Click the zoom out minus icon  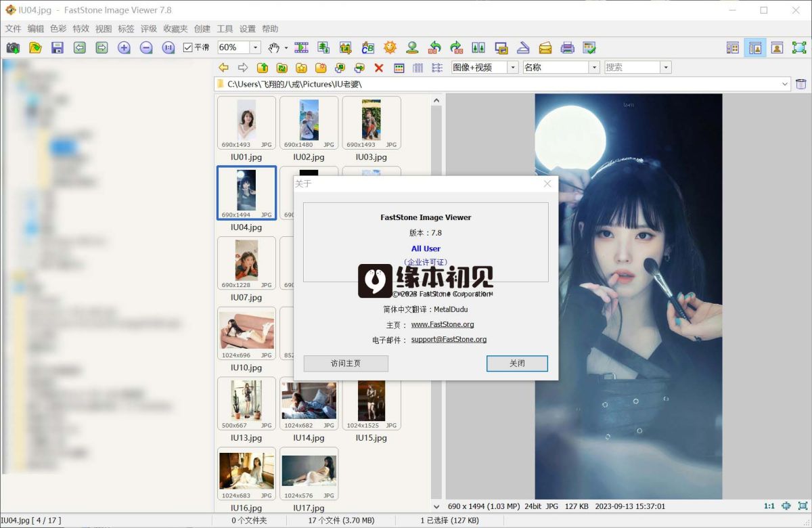click(x=146, y=48)
